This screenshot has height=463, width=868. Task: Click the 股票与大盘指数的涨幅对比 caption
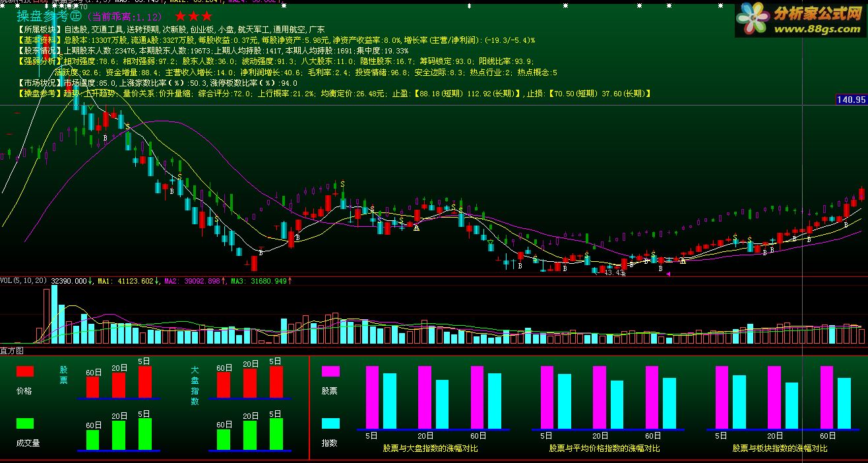click(x=430, y=448)
